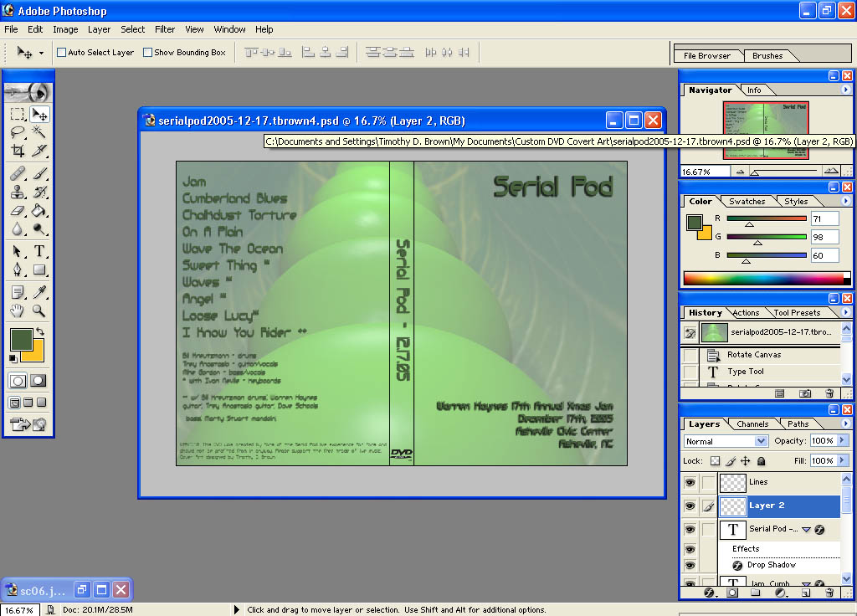Open the File Browser tab
Screen dimensions: 857x616
click(706, 56)
